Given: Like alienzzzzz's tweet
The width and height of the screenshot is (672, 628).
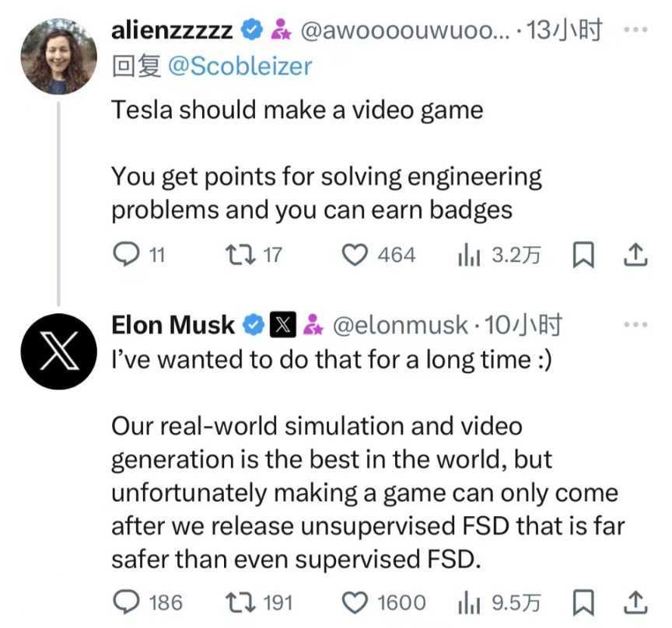Looking at the screenshot, I should coord(355,254).
